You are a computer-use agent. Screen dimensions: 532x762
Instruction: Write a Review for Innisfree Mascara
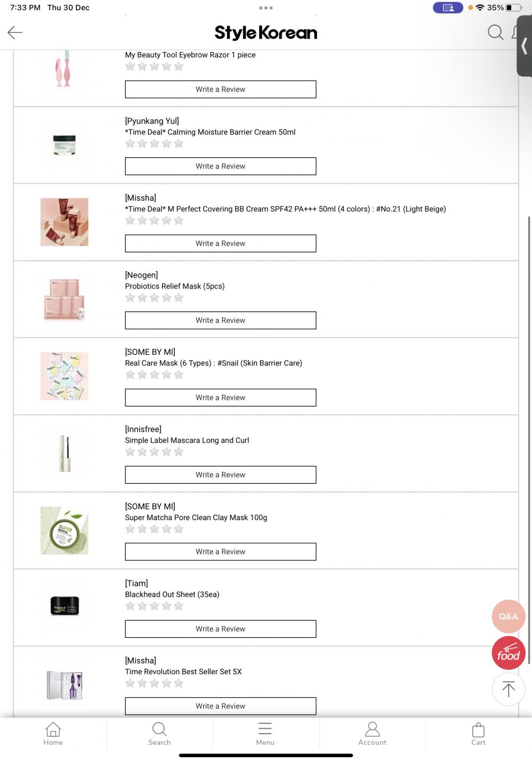tap(220, 475)
